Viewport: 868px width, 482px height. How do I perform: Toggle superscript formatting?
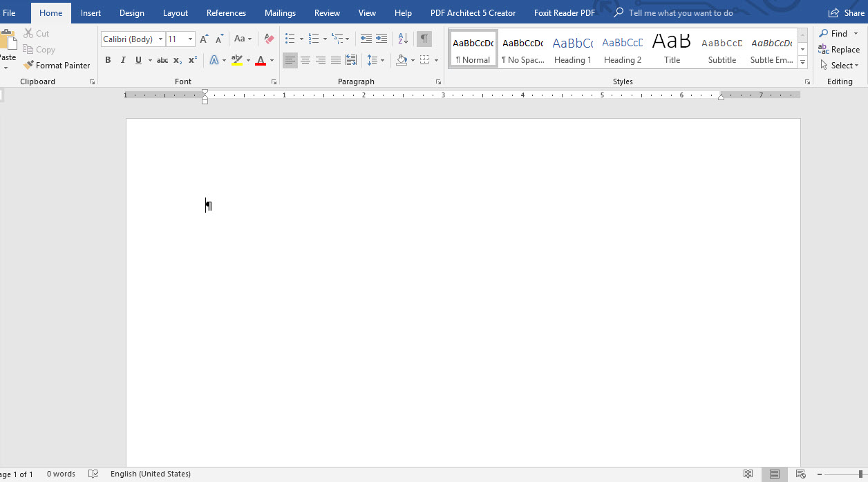(193, 60)
